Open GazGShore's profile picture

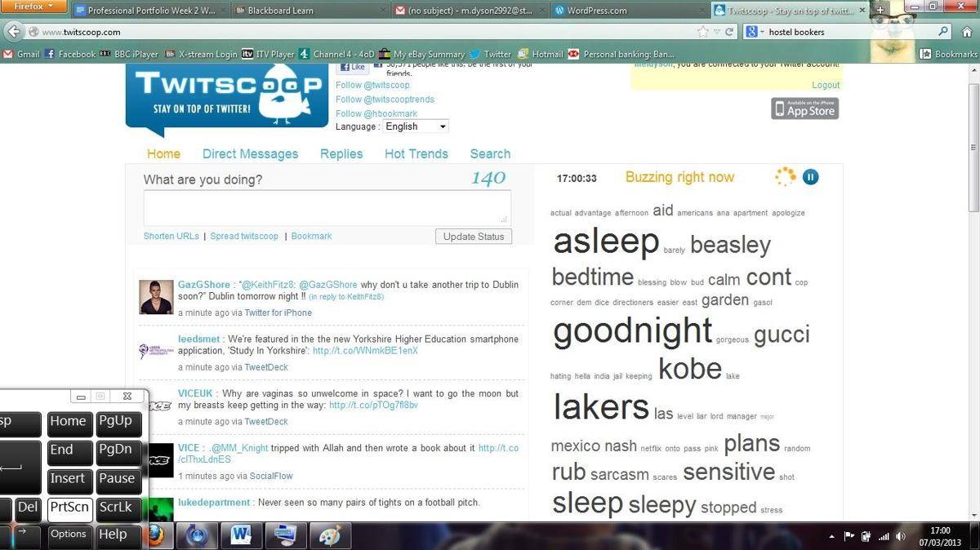[156, 297]
